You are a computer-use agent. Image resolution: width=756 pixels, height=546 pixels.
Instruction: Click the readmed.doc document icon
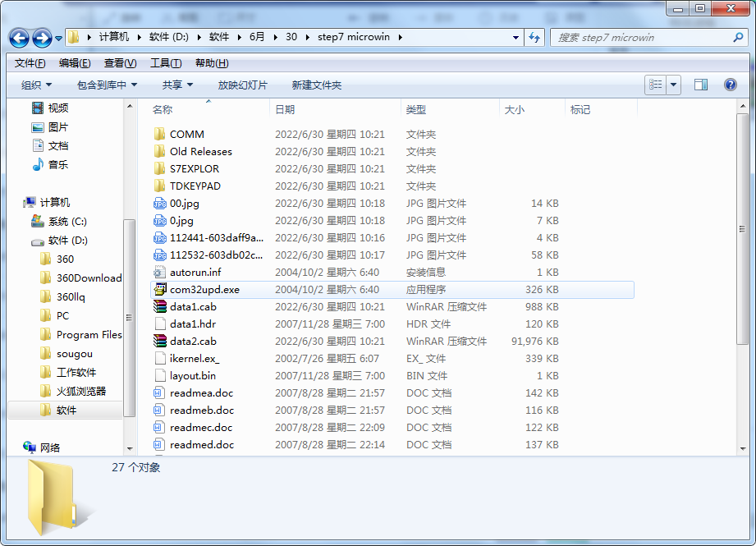click(159, 445)
